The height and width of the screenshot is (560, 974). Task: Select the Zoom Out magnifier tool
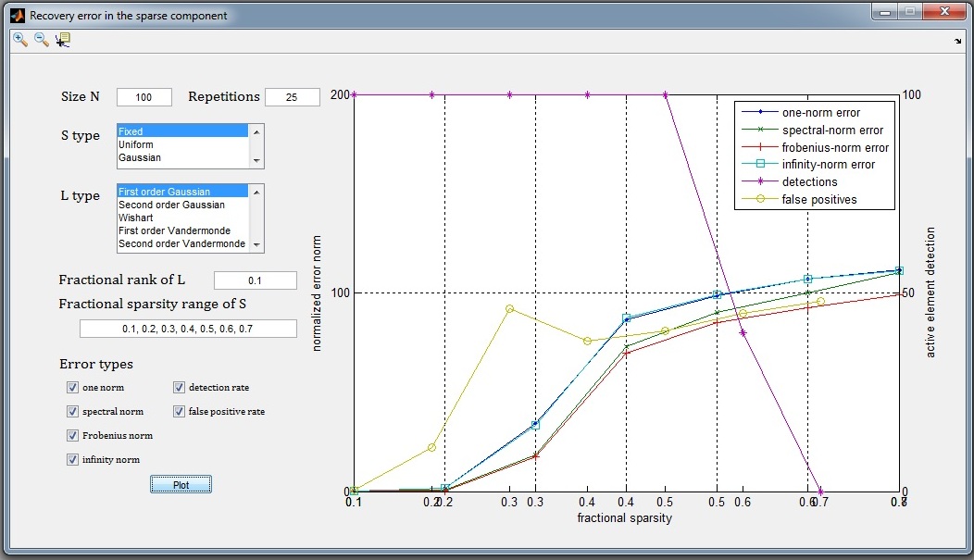(42, 40)
